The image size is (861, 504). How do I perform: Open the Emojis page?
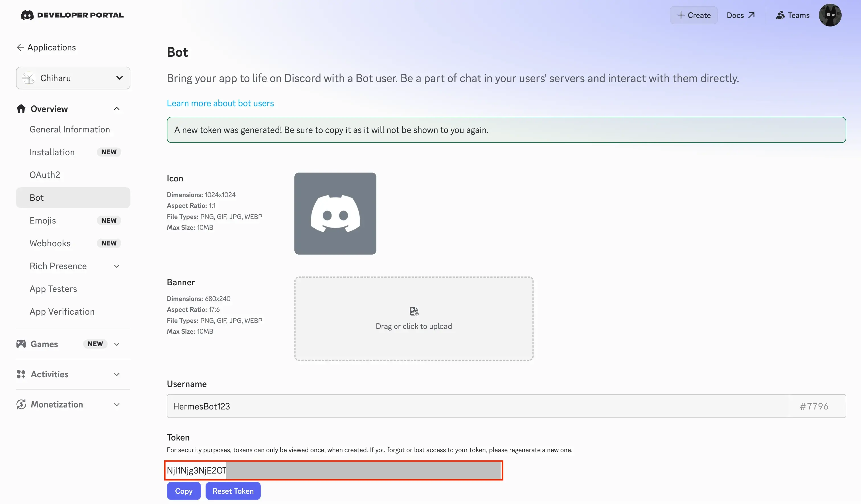pos(43,220)
